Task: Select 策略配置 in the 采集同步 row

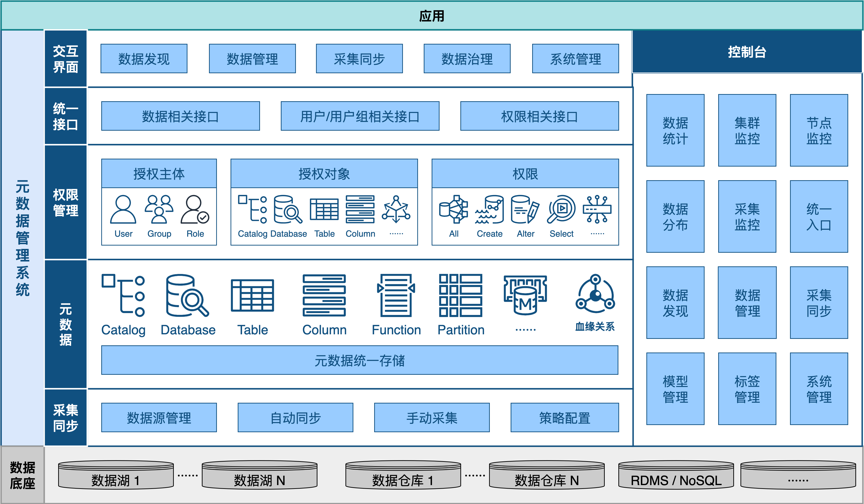Action: (x=565, y=417)
